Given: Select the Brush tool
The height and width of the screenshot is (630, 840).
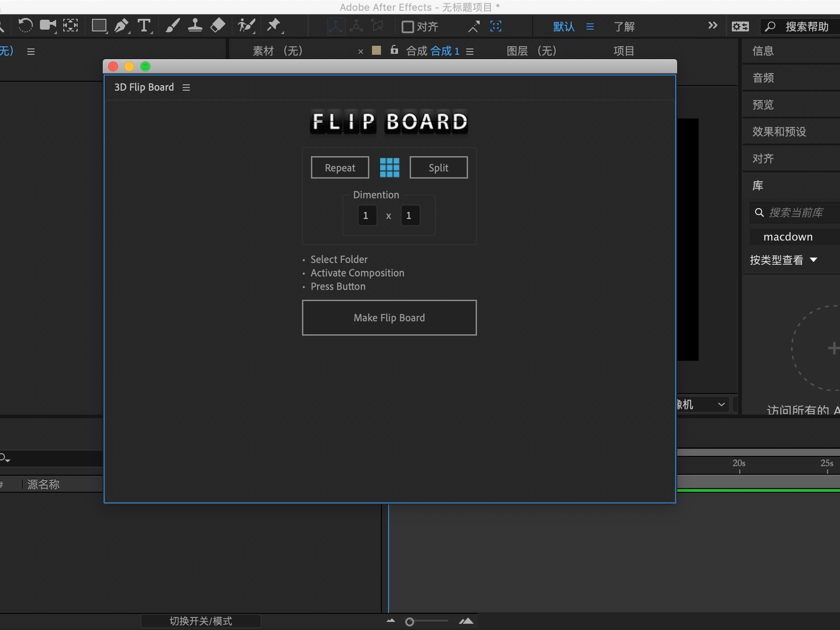Looking at the screenshot, I should pos(172,26).
